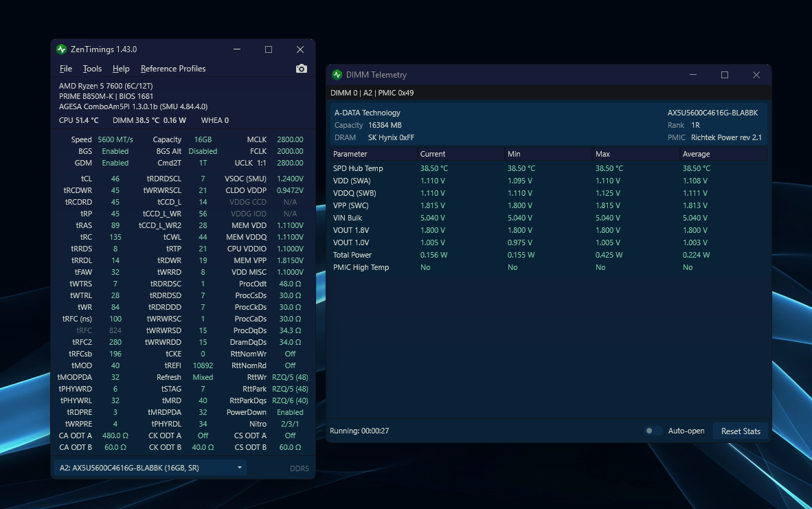Select the VDDQ (SWB) row label

[354, 193]
